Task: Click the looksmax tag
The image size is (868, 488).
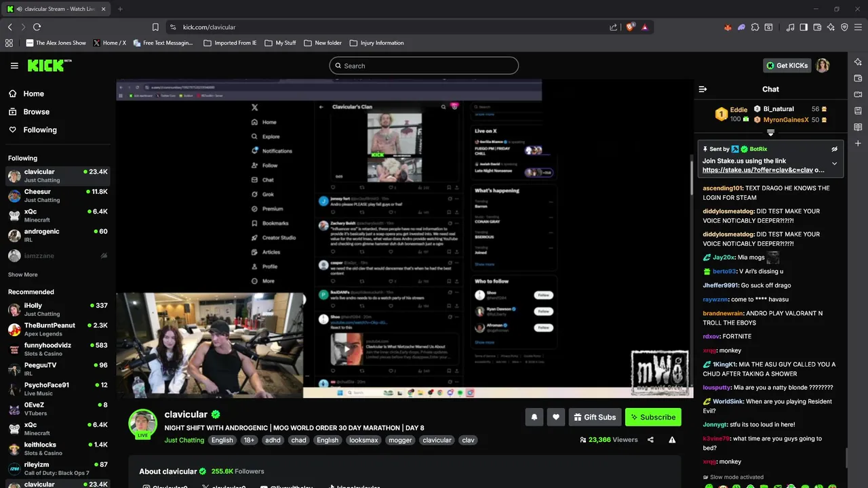Action: (x=363, y=440)
